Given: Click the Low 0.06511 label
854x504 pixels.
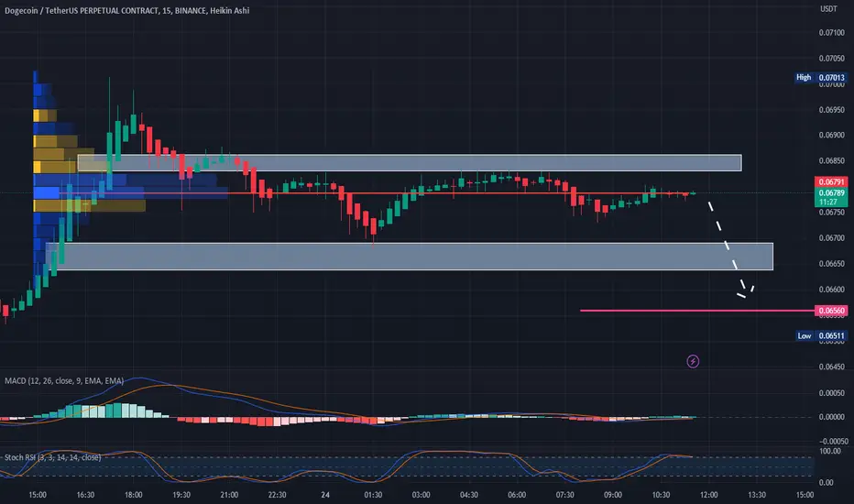Looking at the screenshot, I should tap(821, 335).
